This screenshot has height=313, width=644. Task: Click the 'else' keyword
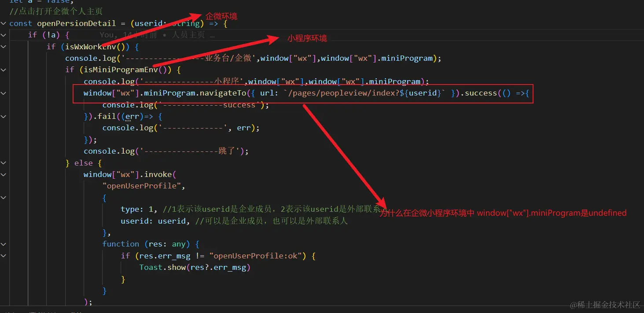[84, 163]
